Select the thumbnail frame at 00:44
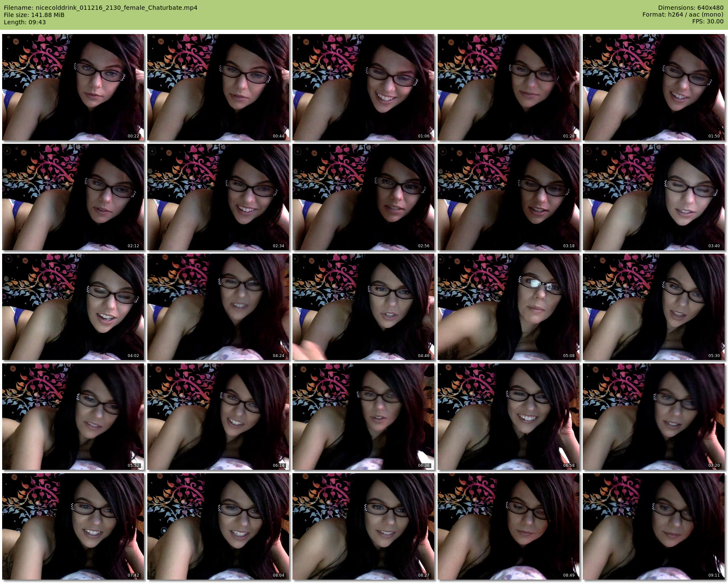 [218, 87]
